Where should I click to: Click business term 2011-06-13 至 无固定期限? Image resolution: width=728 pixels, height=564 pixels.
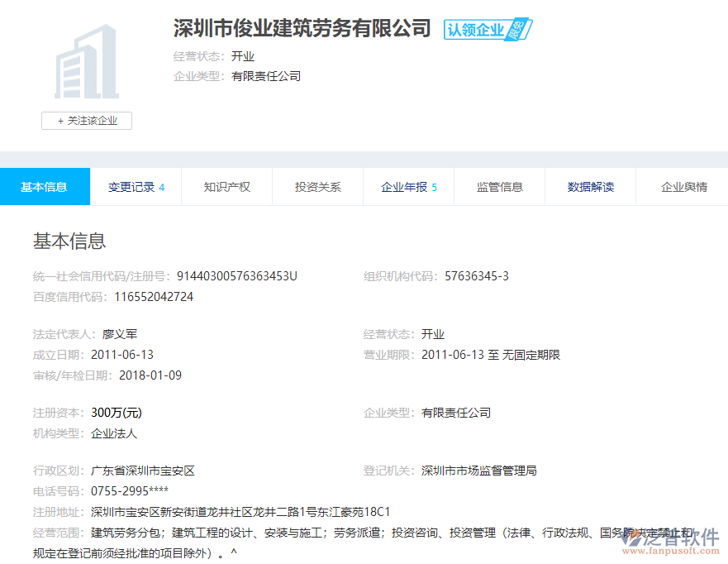pos(491,355)
